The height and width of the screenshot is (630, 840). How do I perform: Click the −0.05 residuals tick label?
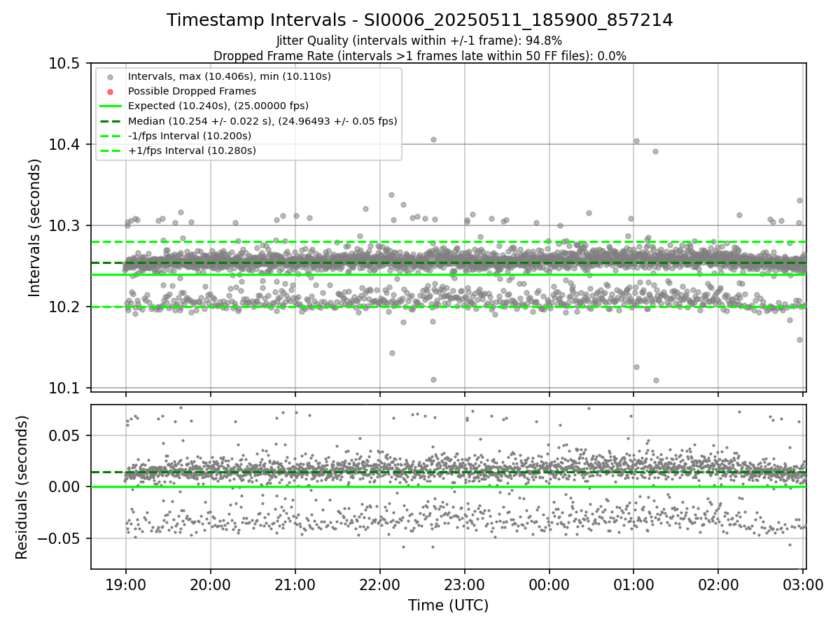click(x=60, y=538)
